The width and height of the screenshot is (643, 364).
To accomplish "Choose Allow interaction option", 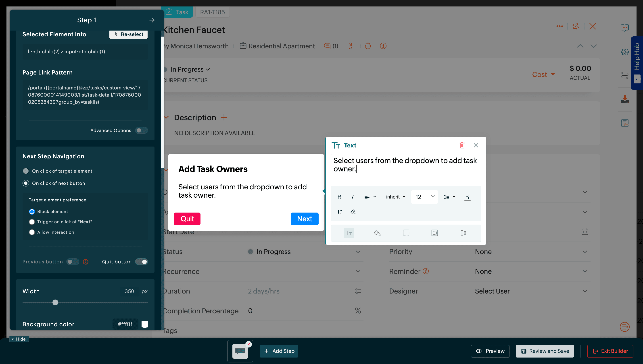I will [32, 232].
